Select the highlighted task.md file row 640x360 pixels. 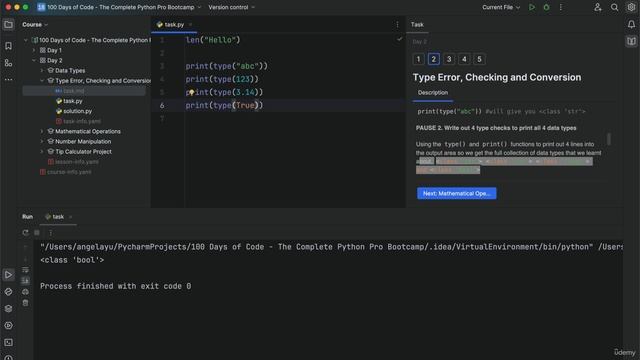(84, 91)
